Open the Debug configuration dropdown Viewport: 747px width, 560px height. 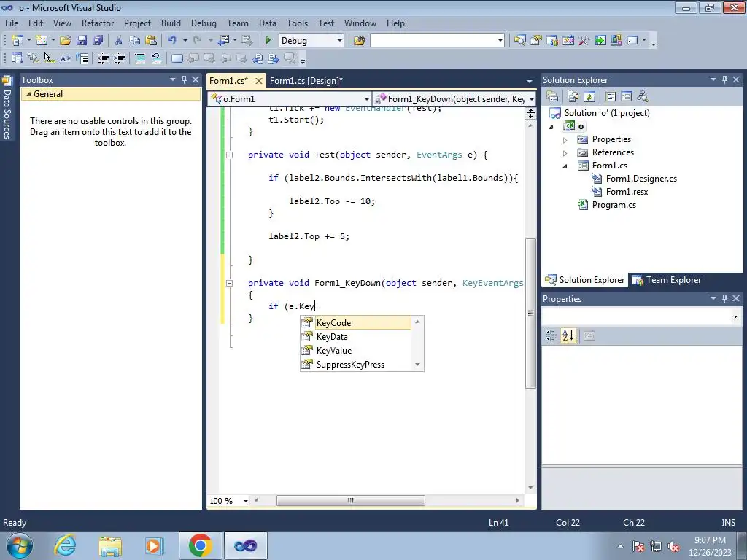point(340,41)
